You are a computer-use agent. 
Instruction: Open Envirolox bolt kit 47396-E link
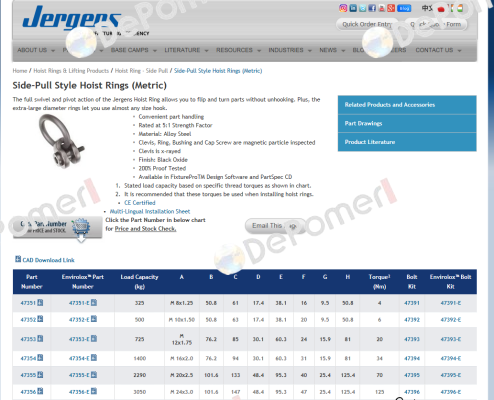tap(451, 392)
